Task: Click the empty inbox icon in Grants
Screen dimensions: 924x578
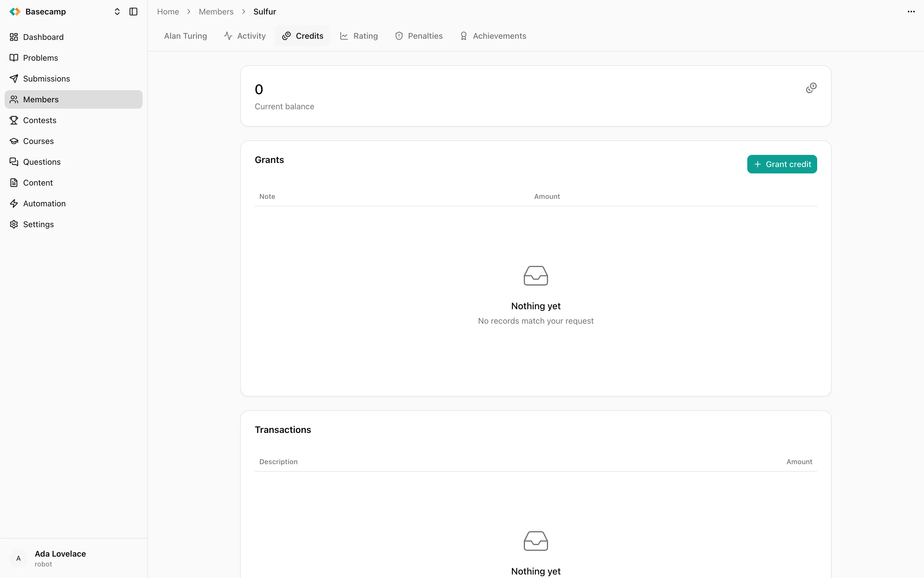Action: pos(536,276)
